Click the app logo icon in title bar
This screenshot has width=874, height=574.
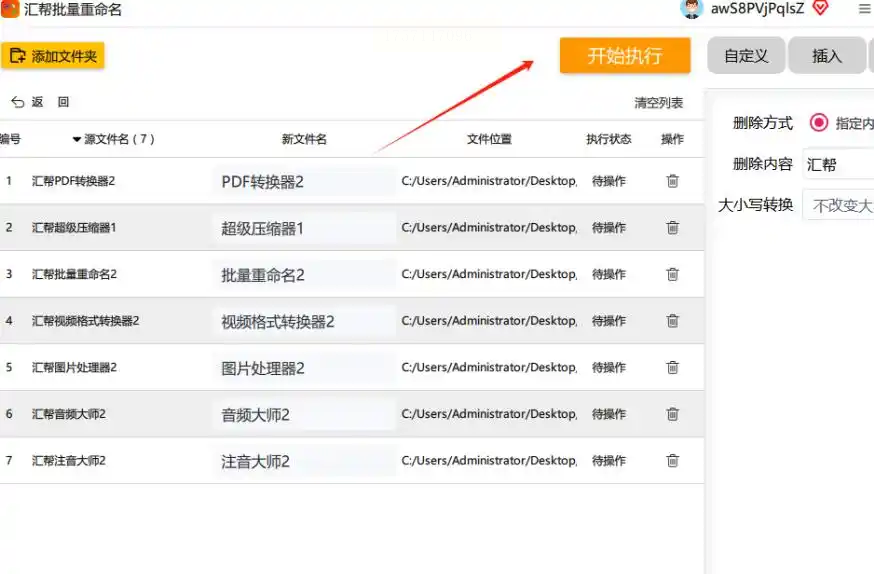[9, 8]
